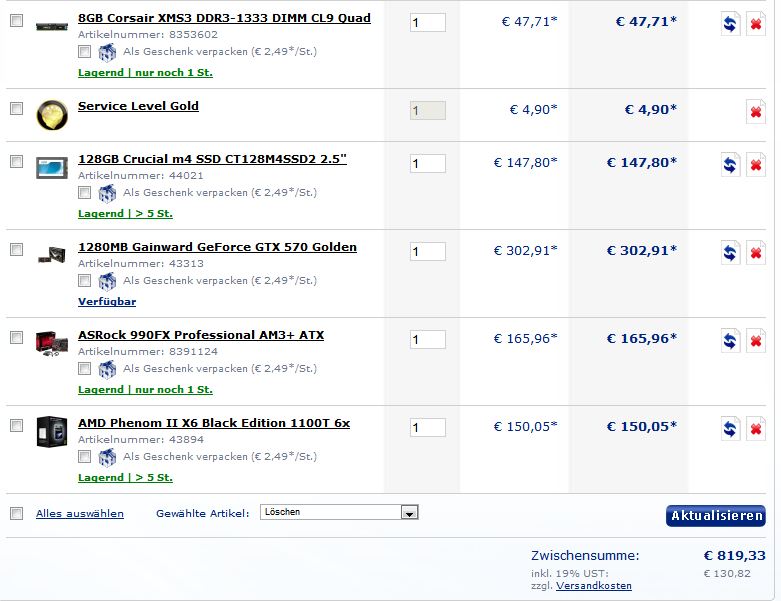Remove Service Level Gold from cart
The height and width of the screenshot is (601, 781).
[756, 112]
